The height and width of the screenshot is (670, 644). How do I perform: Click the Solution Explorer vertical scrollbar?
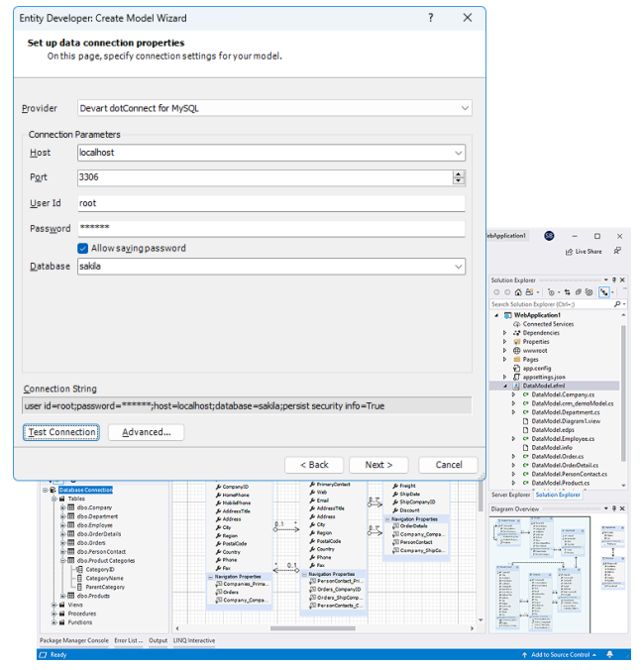click(x=623, y=393)
